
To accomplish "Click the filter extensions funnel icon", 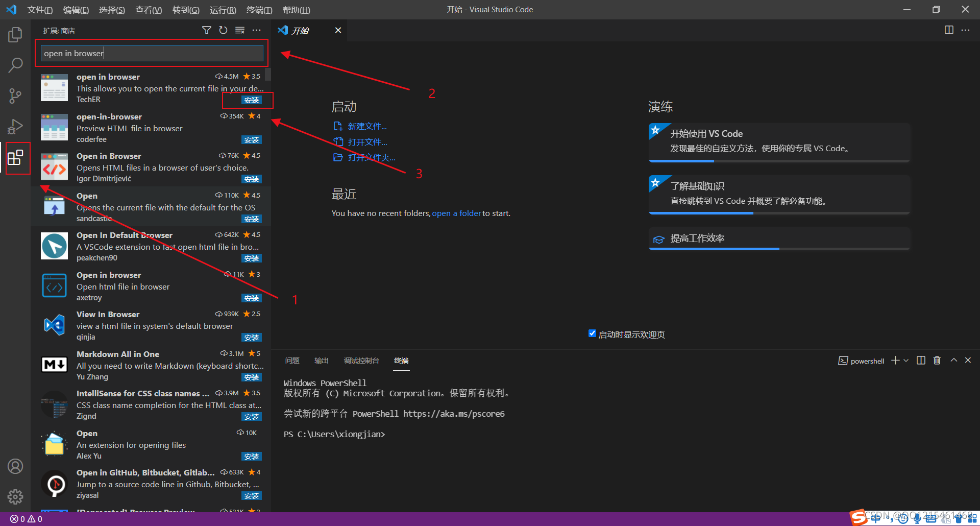I will [206, 31].
